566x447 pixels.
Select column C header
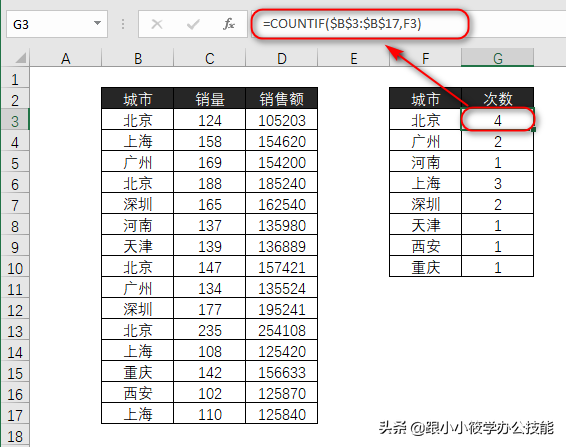(x=209, y=58)
